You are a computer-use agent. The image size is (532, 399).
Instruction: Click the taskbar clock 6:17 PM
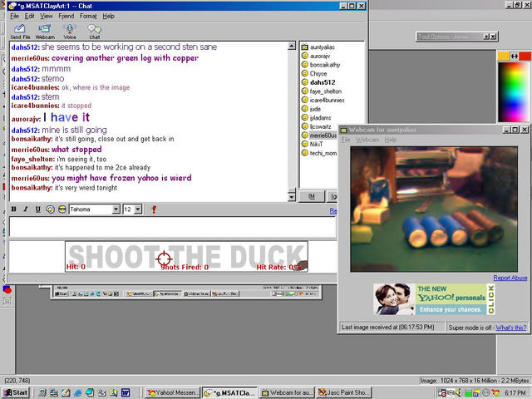tap(515, 392)
